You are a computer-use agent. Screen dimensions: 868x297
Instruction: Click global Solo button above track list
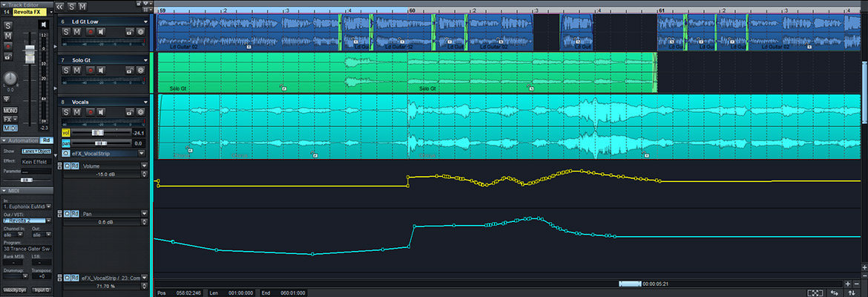click(72, 7)
